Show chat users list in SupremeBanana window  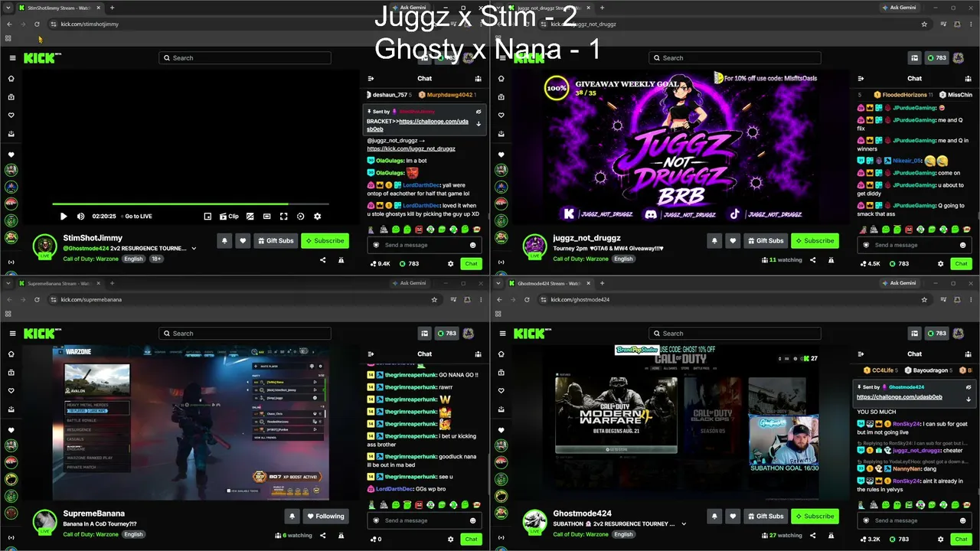[x=479, y=354]
